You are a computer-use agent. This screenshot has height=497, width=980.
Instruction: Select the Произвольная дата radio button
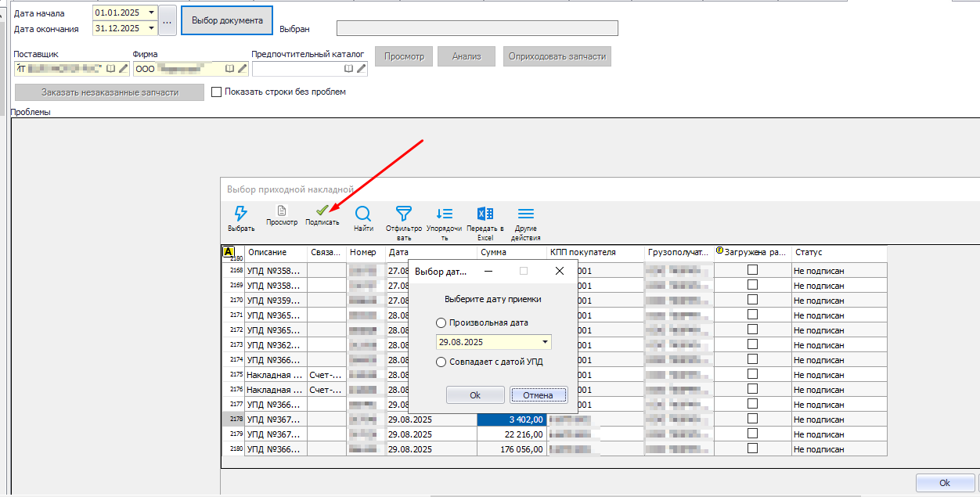pyautogui.click(x=441, y=322)
